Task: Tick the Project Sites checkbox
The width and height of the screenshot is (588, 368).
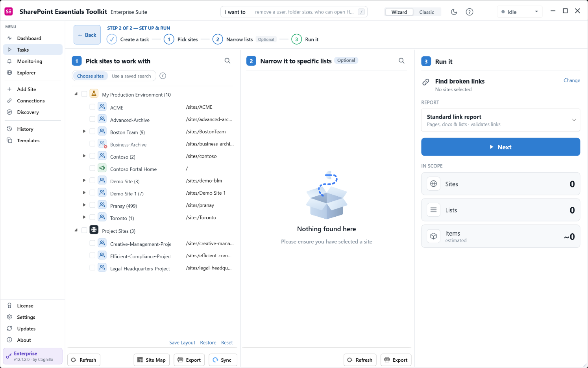Action: click(x=84, y=230)
